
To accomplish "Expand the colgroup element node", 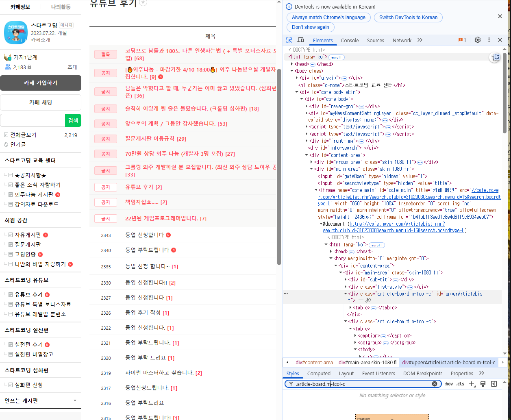I will coord(355,343).
